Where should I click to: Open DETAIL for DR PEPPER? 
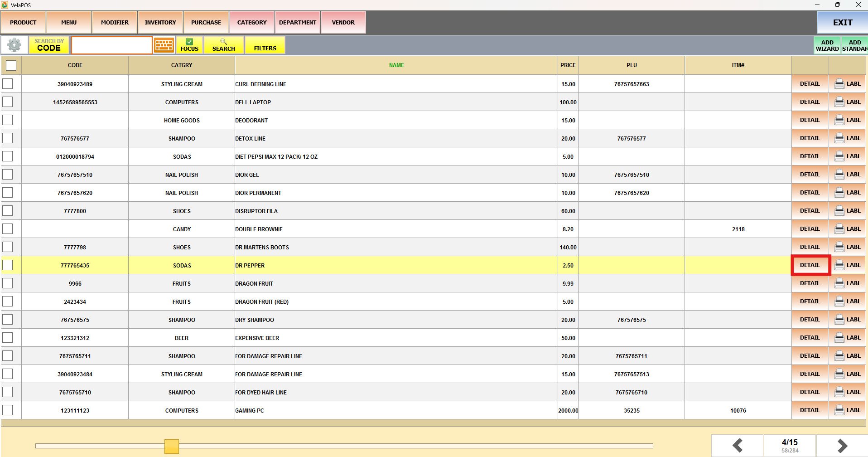click(x=810, y=265)
